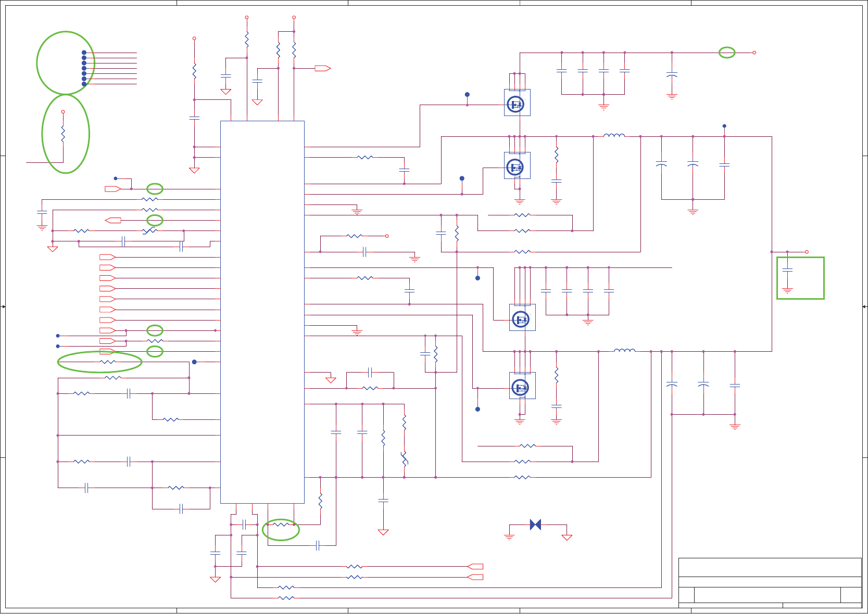Select the topmost MOSFET symbol
868x614 pixels.
click(517, 103)
